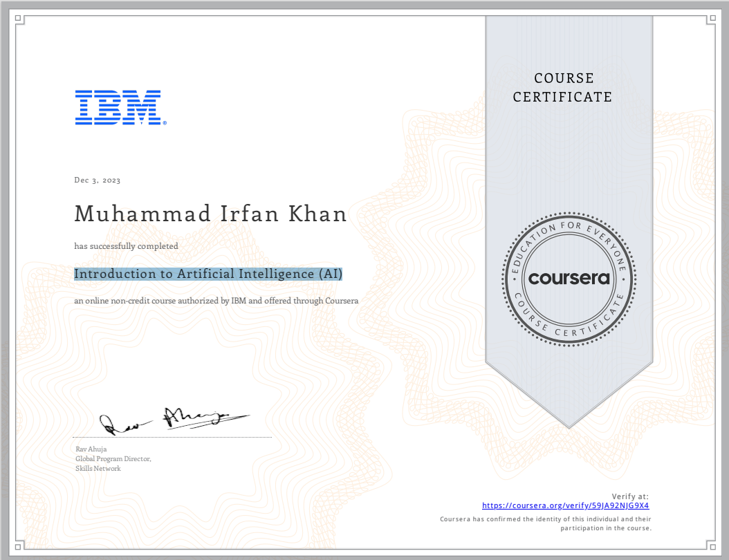This screenshot has height=560, width=729.
Task: Click the coursera wordmark inside the seal
Action: click(x=569, y=279)
